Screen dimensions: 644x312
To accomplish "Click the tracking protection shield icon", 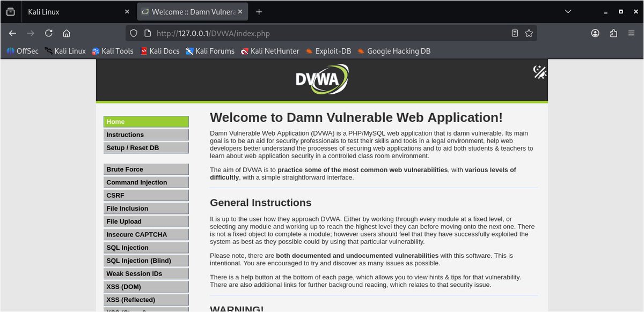I will pos(134,33).
